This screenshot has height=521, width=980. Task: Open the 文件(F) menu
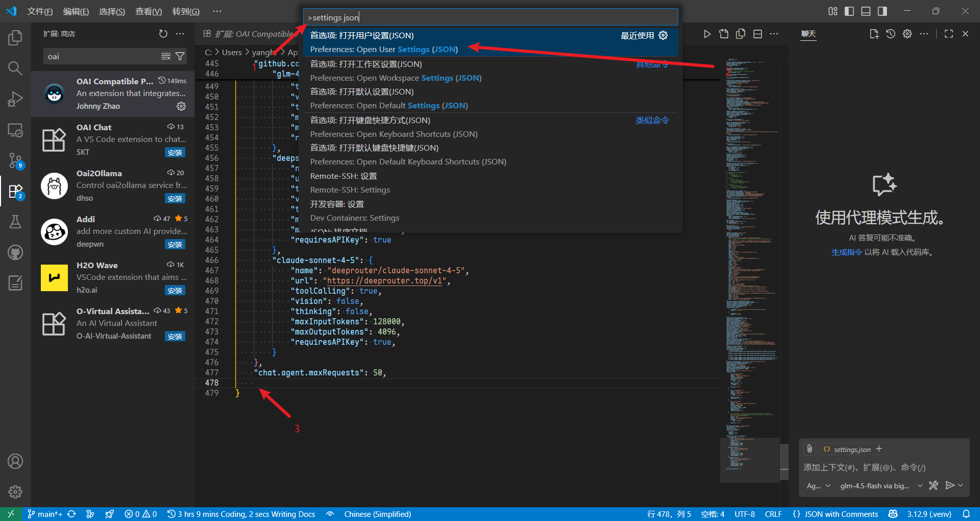tap(40, 11)
